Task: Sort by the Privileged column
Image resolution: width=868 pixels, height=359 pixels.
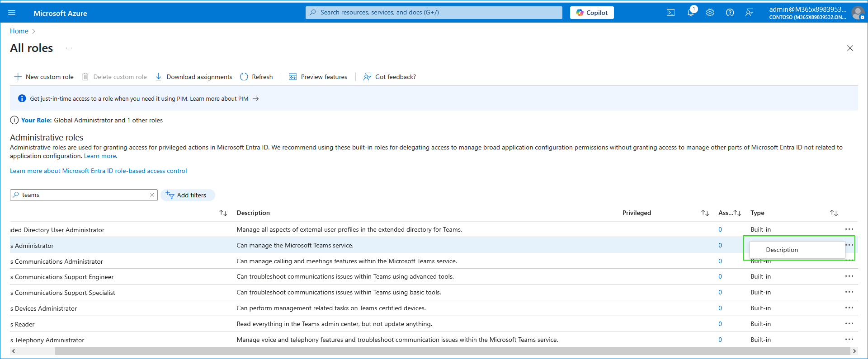Action: tap(705, 213)
